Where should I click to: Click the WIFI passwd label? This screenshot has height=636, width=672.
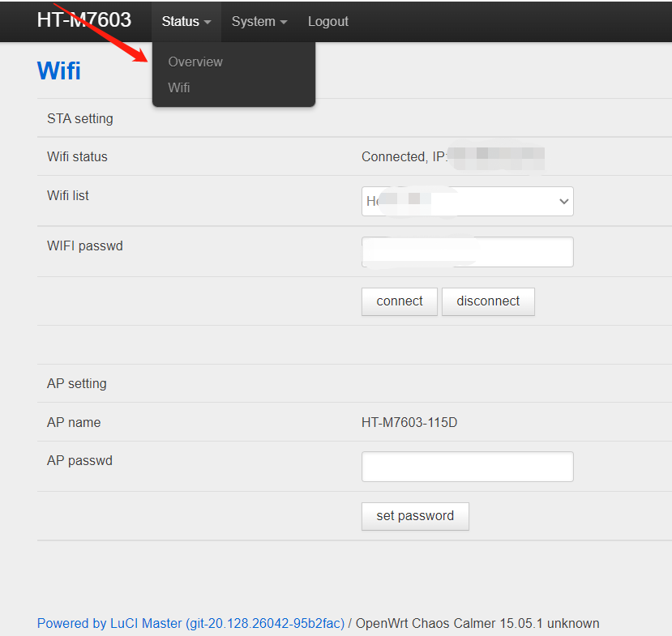click(x=85, y=245)
